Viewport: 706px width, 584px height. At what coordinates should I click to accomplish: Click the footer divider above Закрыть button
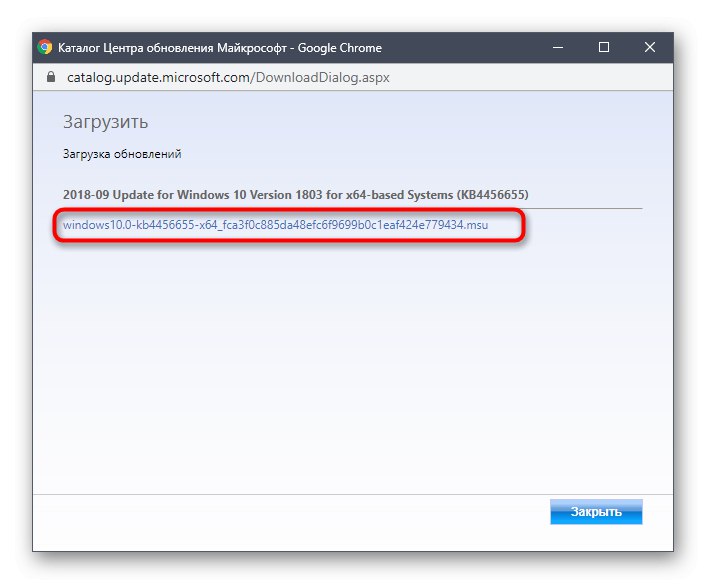[300, 494]
